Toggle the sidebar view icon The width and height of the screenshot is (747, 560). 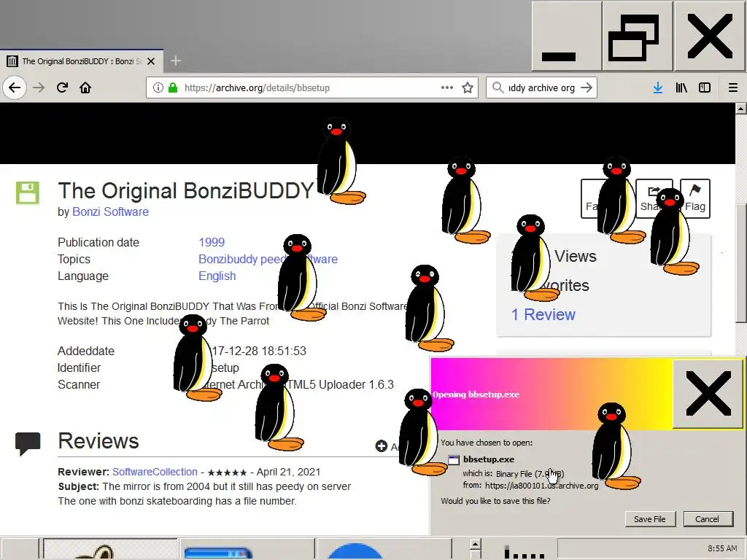point(705,87)
